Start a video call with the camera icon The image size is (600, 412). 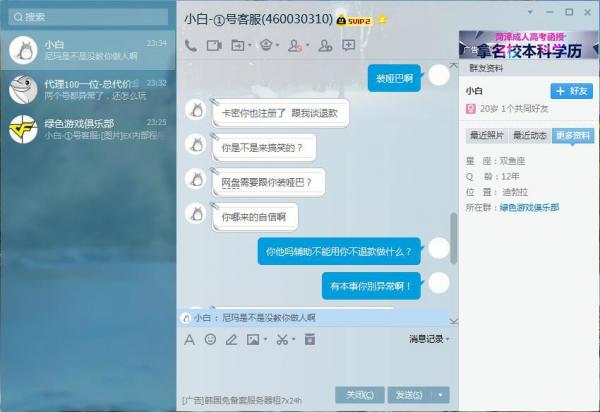point(214,46)
